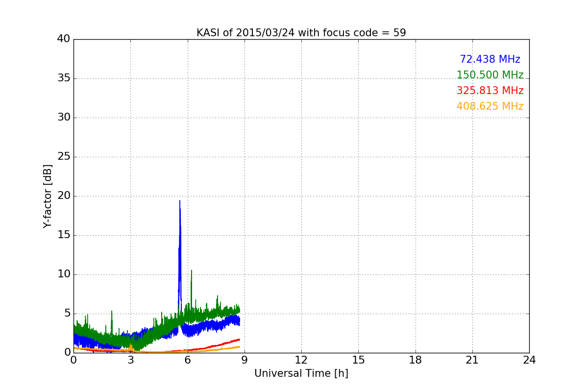Image resolution: width=588 pixels, height=392 pixels.
Task: Click x-axis tick label 24
Action: 529,360
